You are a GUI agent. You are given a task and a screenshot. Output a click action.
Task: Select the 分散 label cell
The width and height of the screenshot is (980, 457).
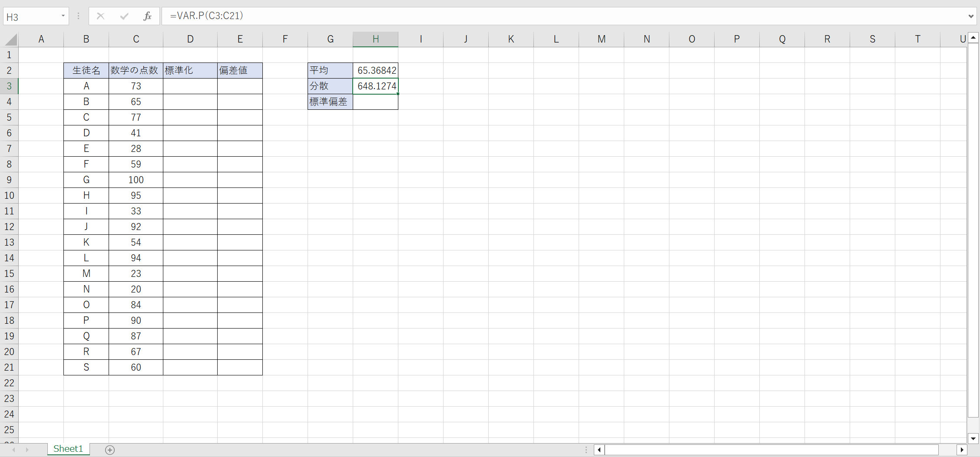(x=330, y=86)
